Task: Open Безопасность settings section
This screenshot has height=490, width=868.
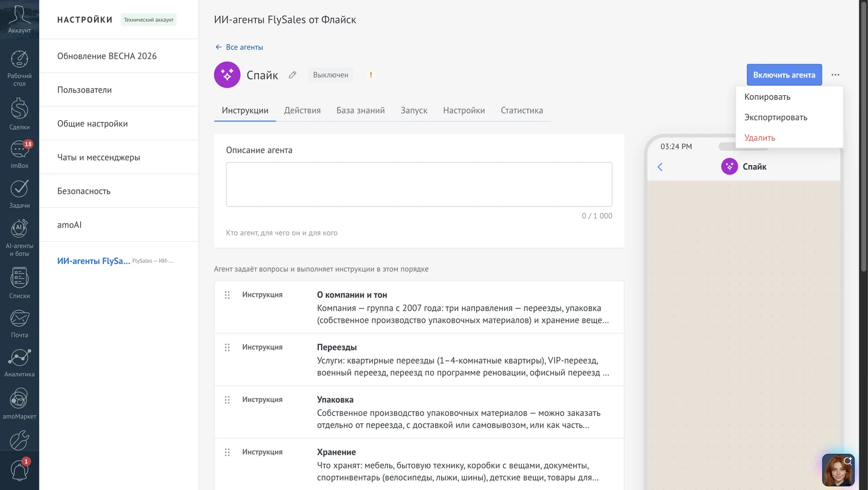Action: [x=119, y=191]
